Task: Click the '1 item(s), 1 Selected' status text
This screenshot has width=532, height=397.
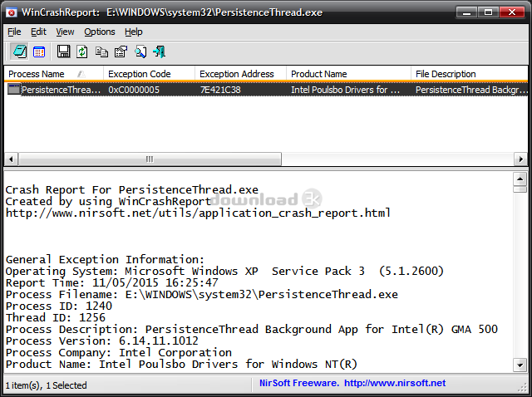Action: coord(47,385)
